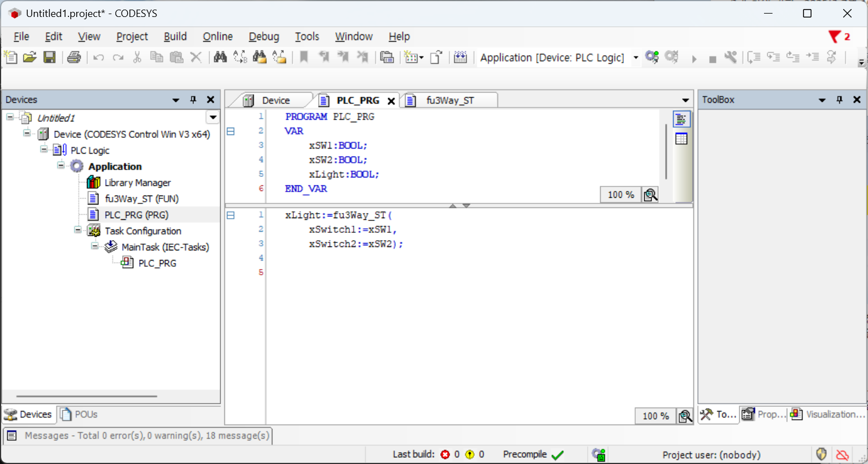Delete selection with the X toolbar icon
This screenshot has height=464, width=868.
click(196, 57)
